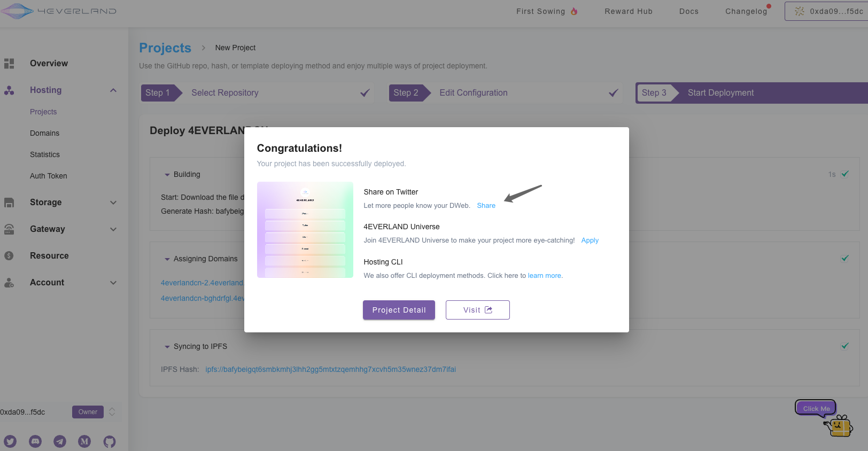Click the Project Detail button
This screenshot has height=451, width=868.
[399, 310]
